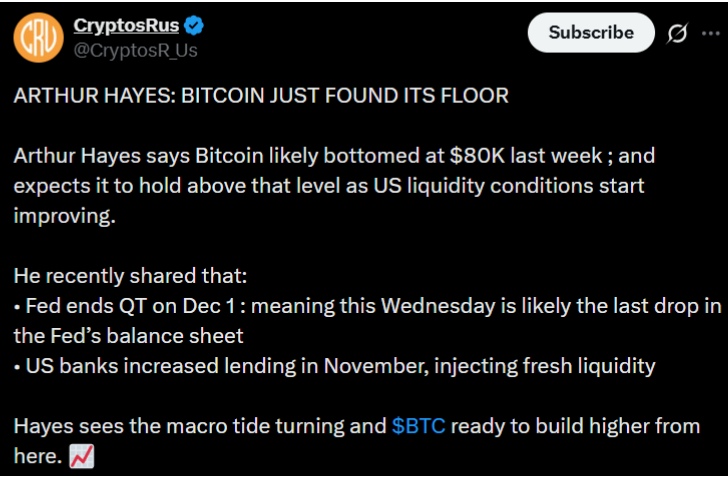Viewport: 728px width, 477px height.
Task: Open the $BTC cashtag link
Action: point(418,427)
